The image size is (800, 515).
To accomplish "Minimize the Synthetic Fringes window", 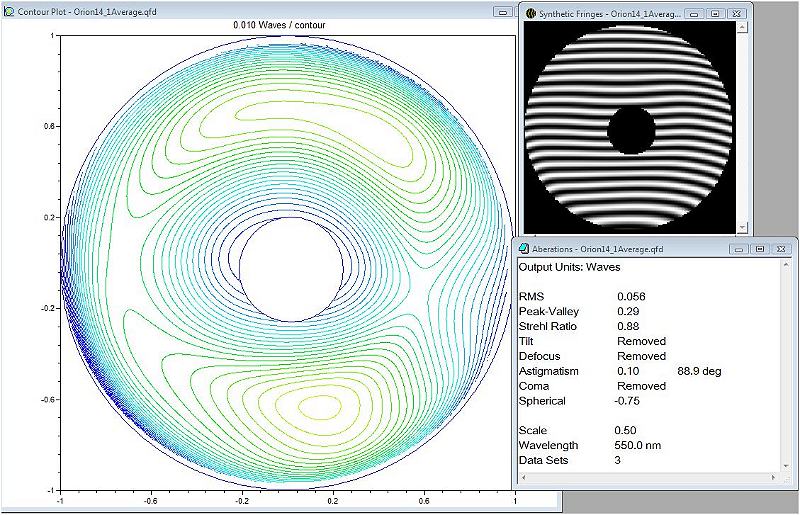I will coord(694,14).
